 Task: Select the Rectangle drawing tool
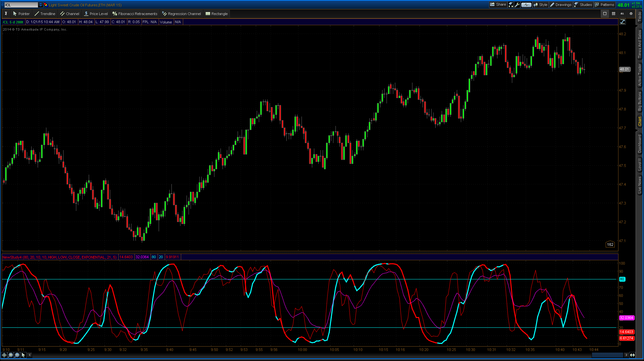click(x=217, y=14)
